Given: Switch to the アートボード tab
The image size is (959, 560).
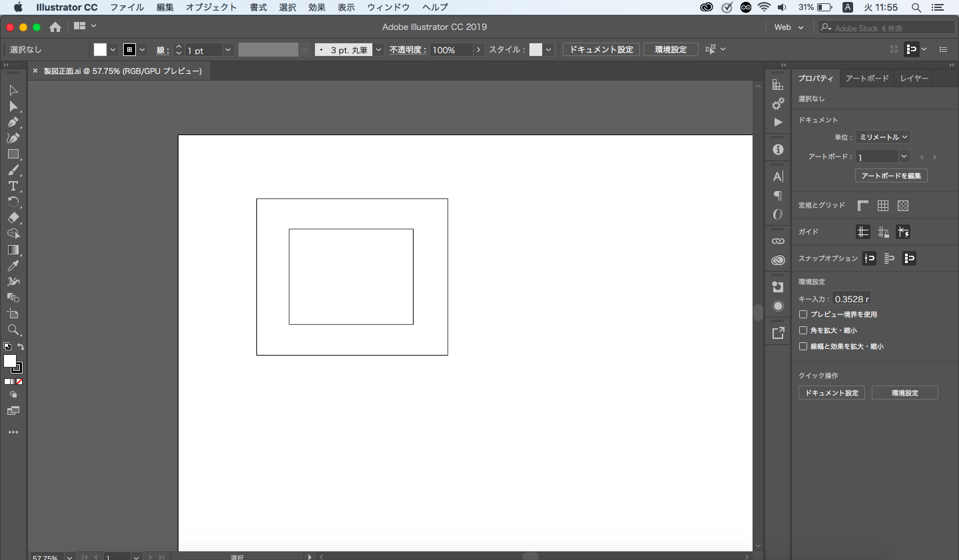Looking at the screenshot, I should point(867,79).
